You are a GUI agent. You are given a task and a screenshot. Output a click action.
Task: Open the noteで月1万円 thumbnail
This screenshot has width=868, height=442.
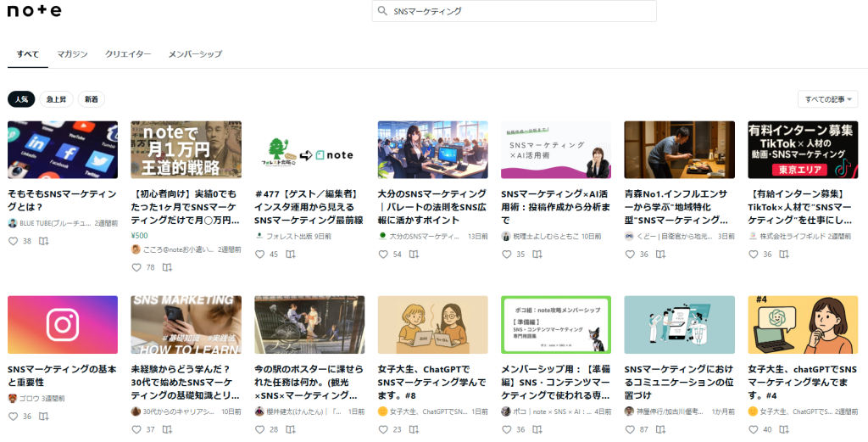click(x=186, y=149)
